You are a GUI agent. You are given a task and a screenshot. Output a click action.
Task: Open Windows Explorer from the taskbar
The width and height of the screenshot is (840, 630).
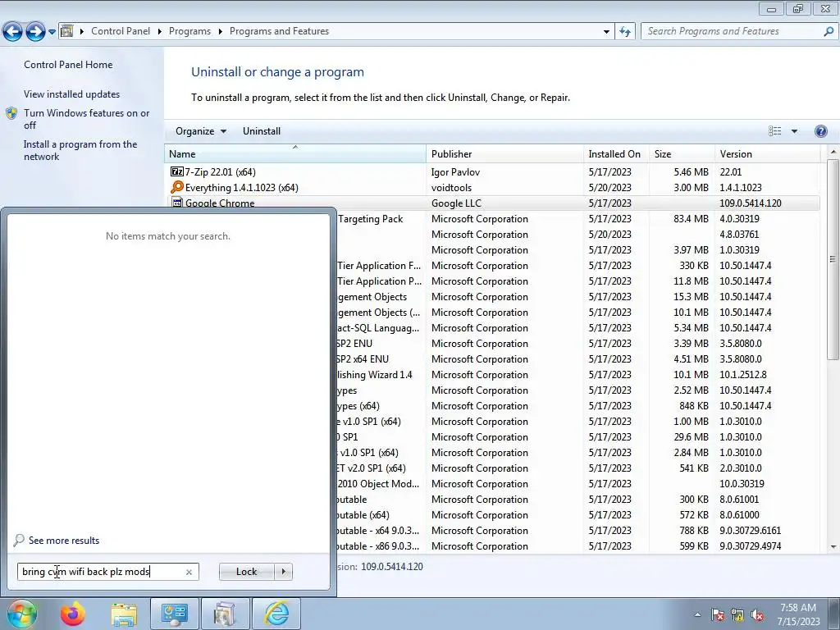(125, 614)
